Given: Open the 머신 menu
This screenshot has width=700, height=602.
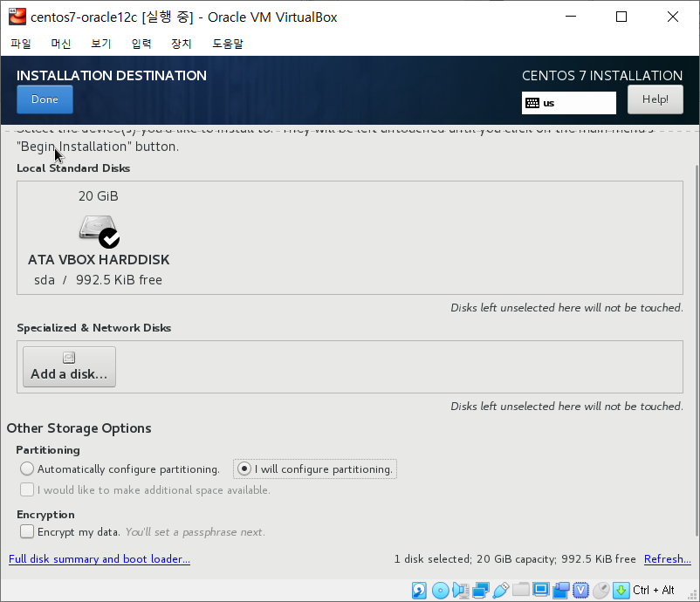Looking at the screenshot, I should (61, 44).
